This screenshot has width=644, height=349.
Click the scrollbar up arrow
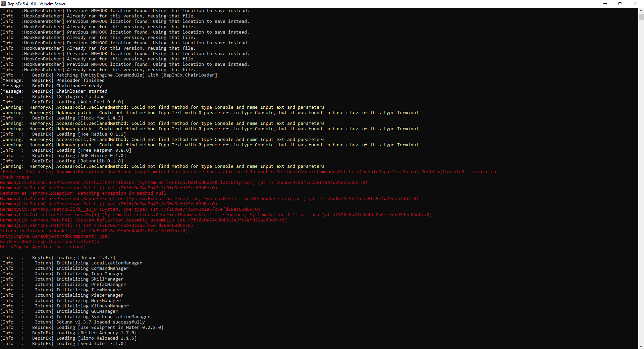[x=641, y=10]
